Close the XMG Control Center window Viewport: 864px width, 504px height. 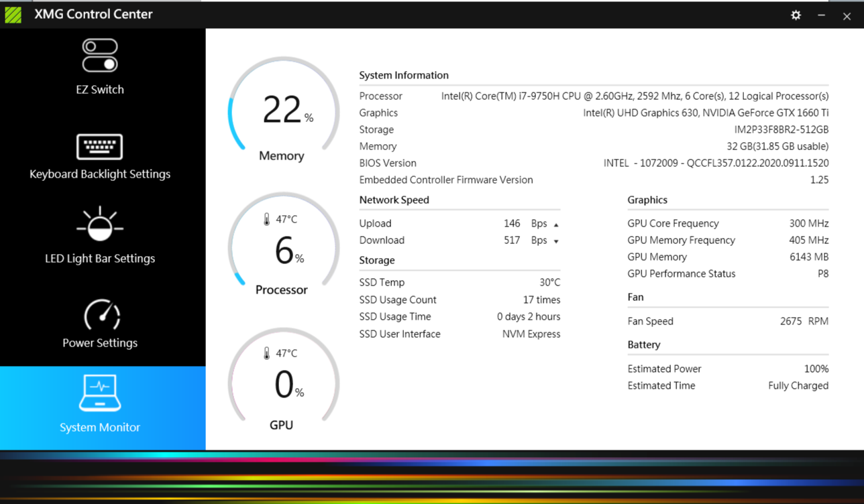847,16
